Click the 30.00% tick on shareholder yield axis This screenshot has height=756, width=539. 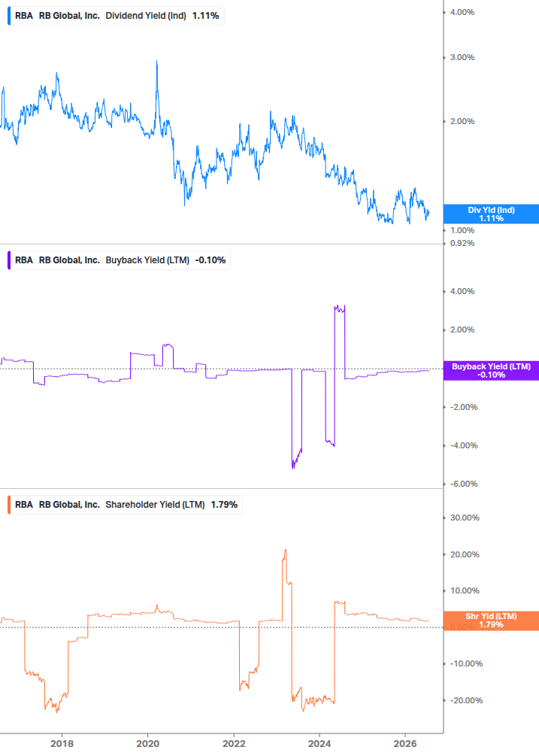pyautogui.click(x=465, y=518)
